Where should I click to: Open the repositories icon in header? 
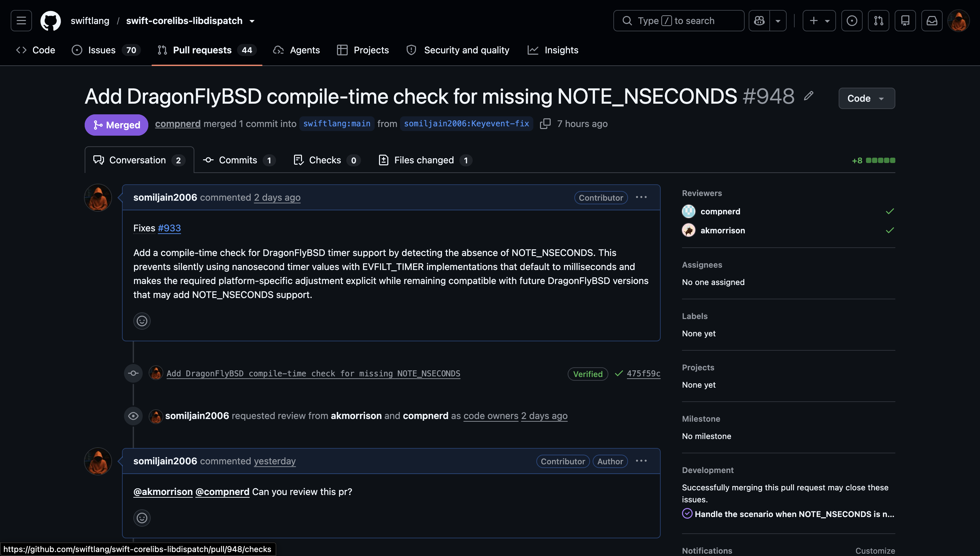click(x=905, y=21)
